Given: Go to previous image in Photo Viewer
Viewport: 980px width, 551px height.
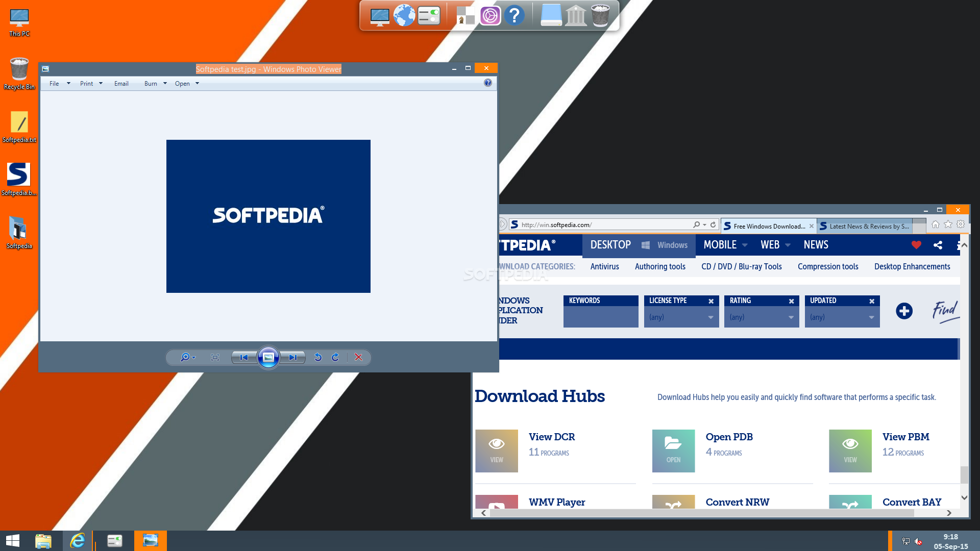Looking at the screenshot, I should [x=244, y=358].
